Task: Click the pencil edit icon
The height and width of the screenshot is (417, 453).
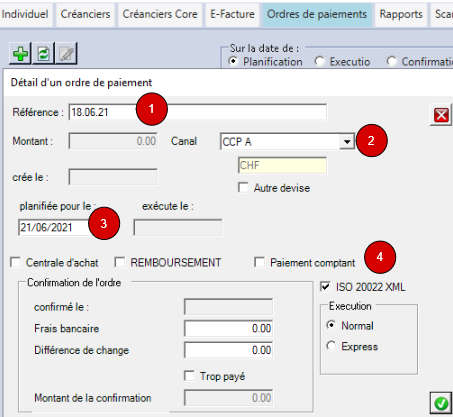Action: tap(67, 53)
